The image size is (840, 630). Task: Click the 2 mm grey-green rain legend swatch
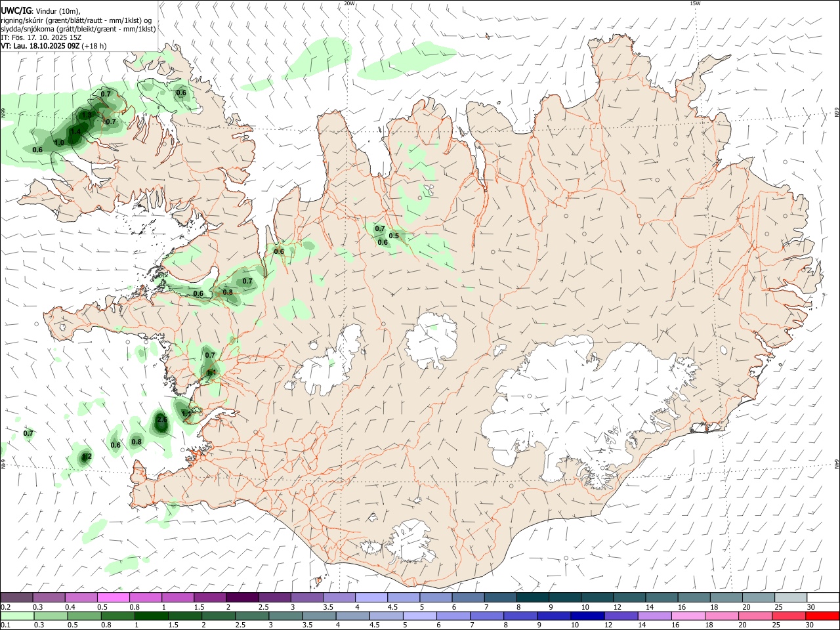tap(219, 616)
